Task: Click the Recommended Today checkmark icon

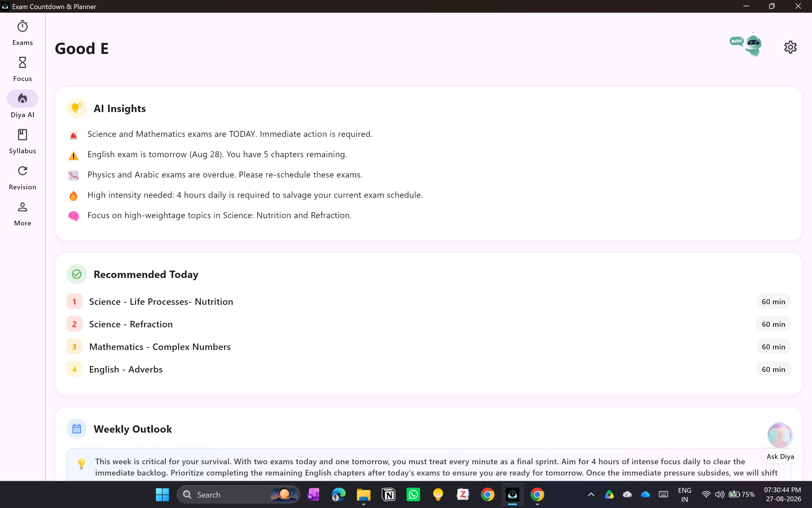Action: click(x=76, y=274)
